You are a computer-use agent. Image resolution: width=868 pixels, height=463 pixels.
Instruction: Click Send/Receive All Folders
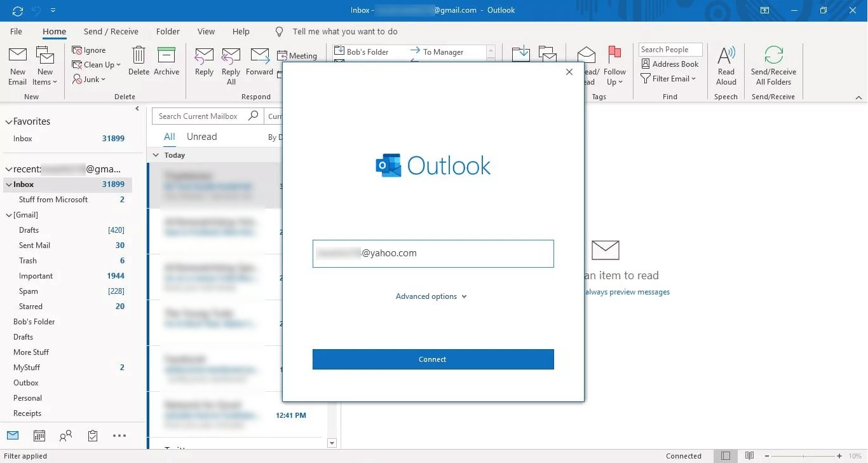click(x=773, y=66)
